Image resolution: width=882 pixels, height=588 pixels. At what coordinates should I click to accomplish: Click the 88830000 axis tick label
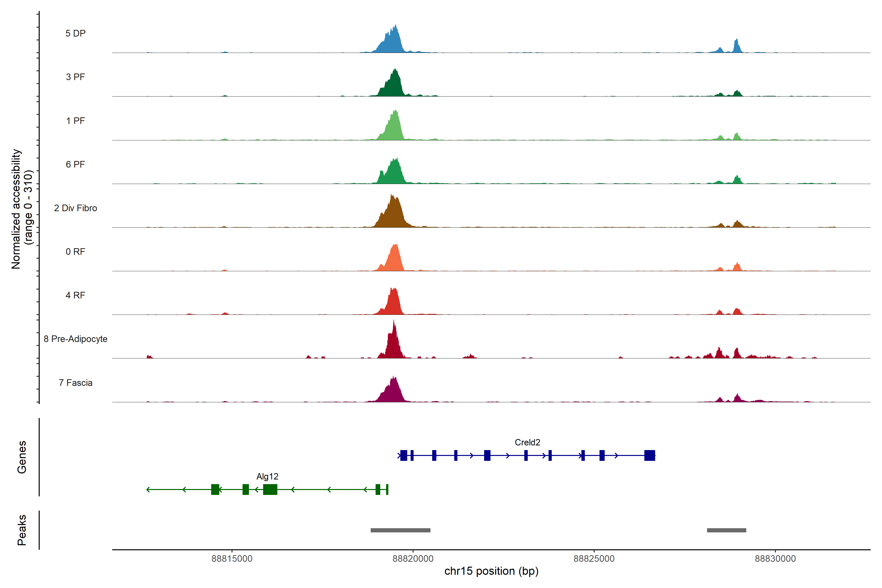pos(775,559)
